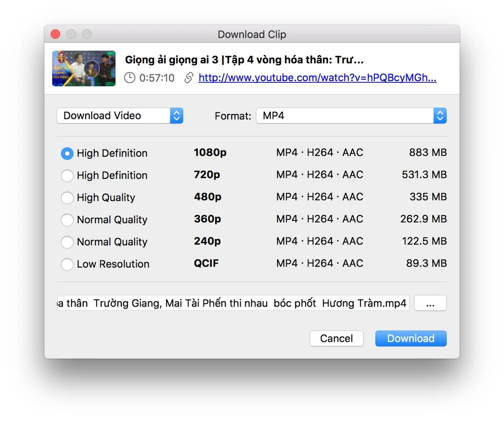
Task: Click the zoom window button
Action: (x=87, y=34)
